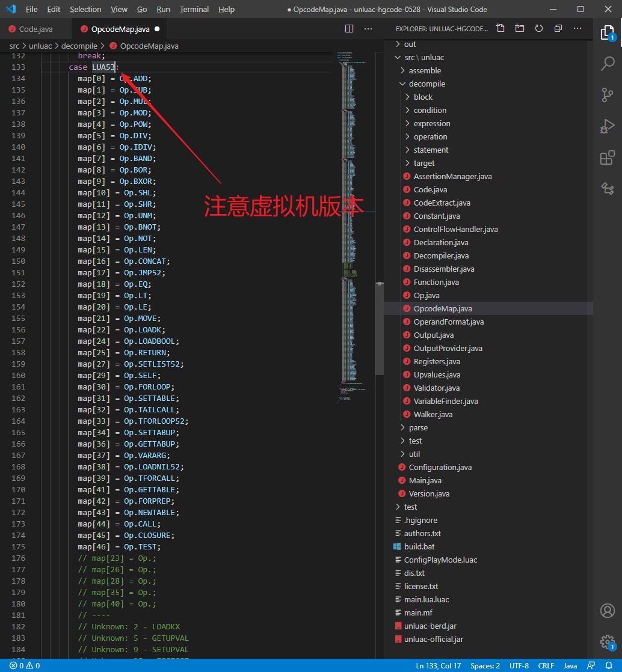
Task: Open unluac-official.jar file
Action: coord(433,640)
